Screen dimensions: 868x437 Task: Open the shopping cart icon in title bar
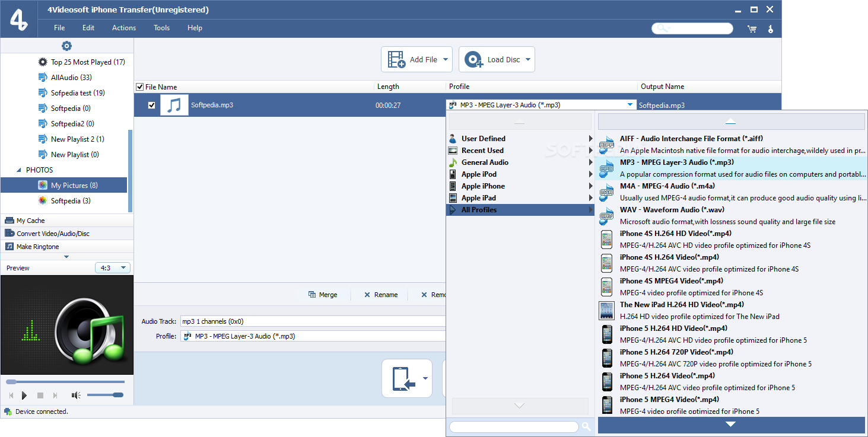(752, 28)
